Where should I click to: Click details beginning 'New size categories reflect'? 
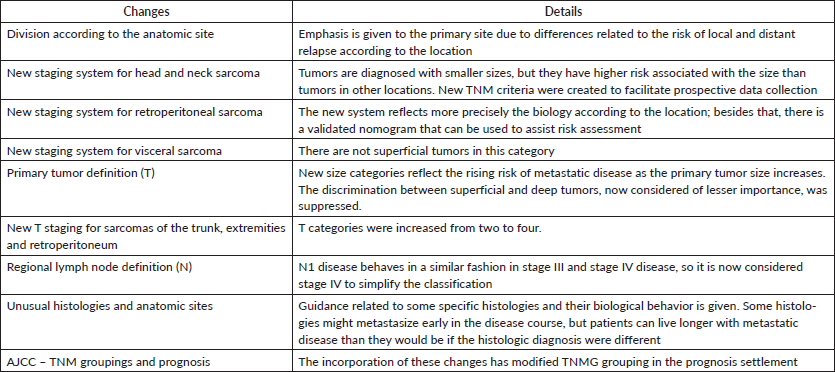563,189
